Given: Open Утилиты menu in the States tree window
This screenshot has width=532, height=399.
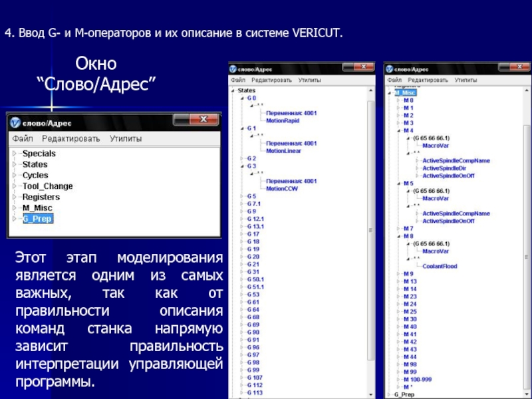Looking at the screenshot, I should pos(309,80).
